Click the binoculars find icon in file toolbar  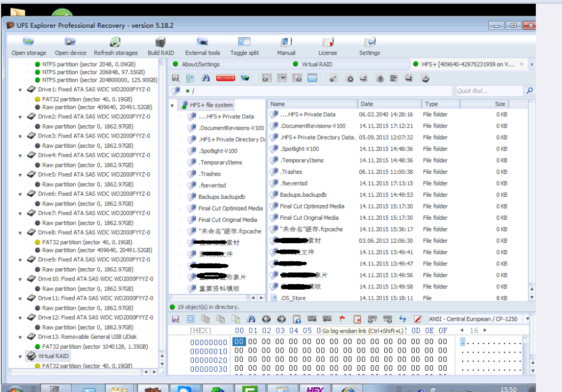[205, 78]
